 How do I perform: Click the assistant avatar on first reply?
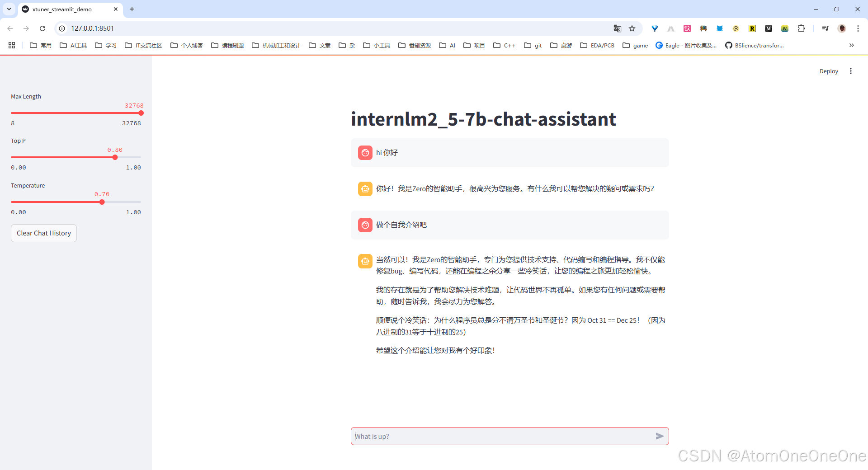[365, 189]
